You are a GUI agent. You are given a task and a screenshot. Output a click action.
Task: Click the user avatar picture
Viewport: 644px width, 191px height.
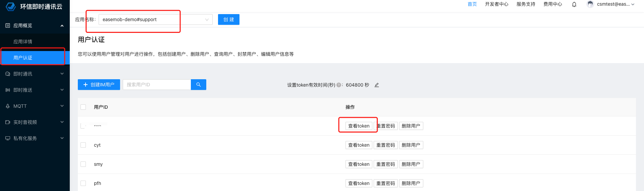click(590, 4)
